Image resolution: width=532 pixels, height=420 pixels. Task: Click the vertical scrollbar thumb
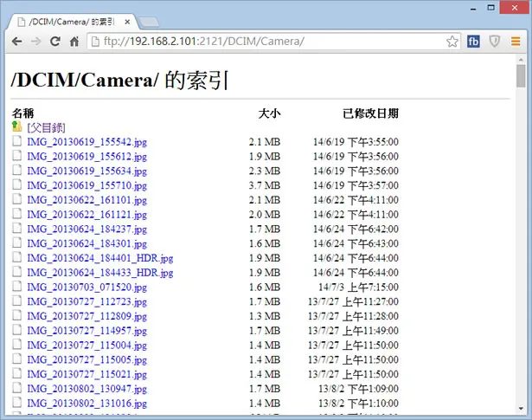pos(521,76)
